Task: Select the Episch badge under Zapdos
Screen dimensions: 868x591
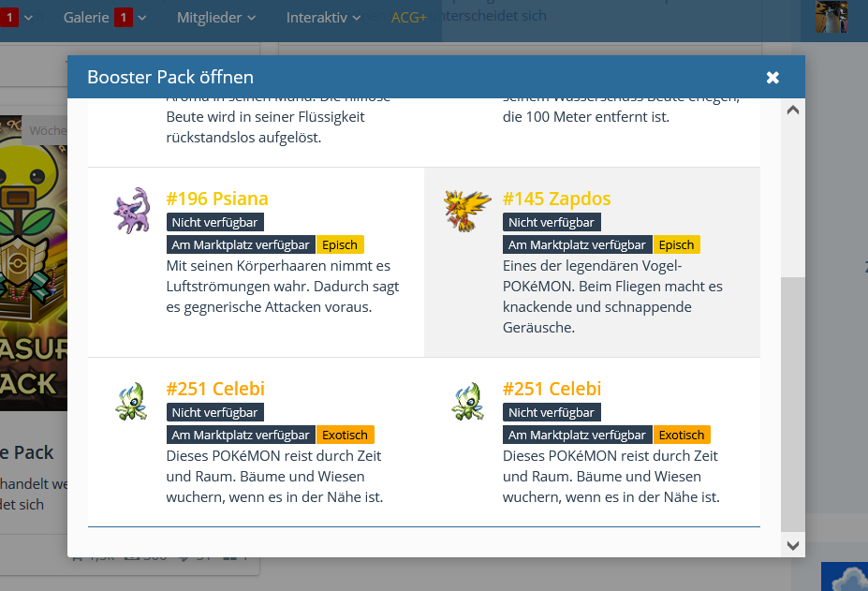Action: [x=676, y=244]
